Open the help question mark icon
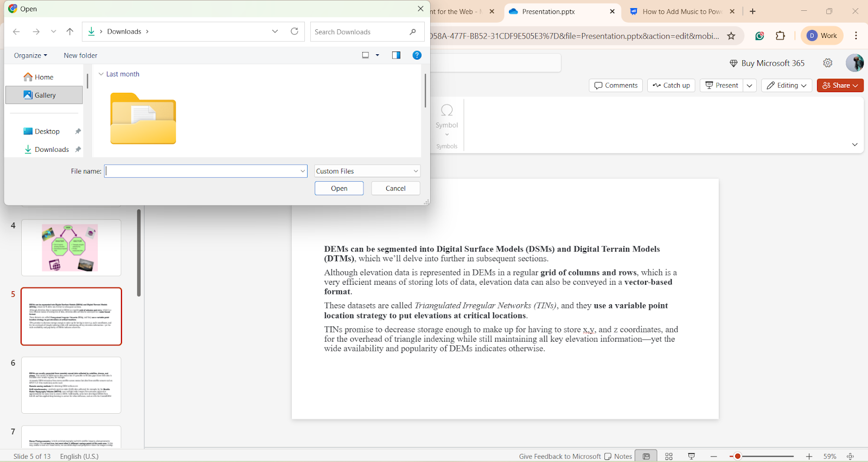Screen dimensions: 868x462 click(417, 55)
